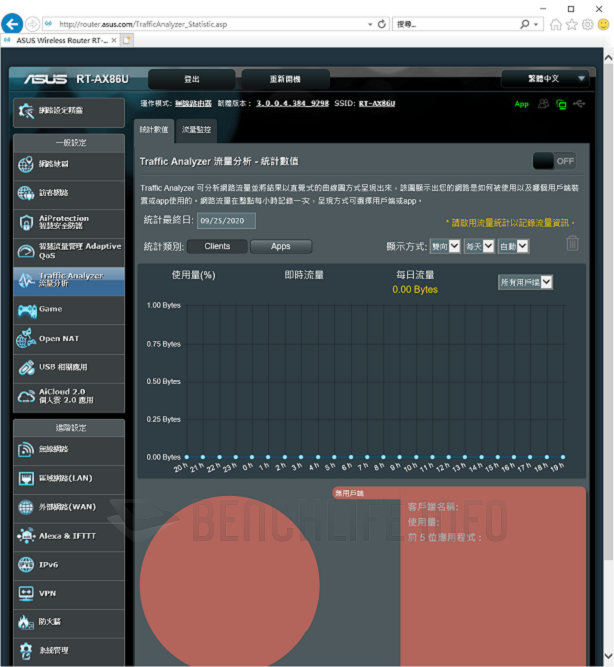Click the 重新開機 reboot button
Image resolution: width=614 pixels, height=667 pixels.
[285, 79]
